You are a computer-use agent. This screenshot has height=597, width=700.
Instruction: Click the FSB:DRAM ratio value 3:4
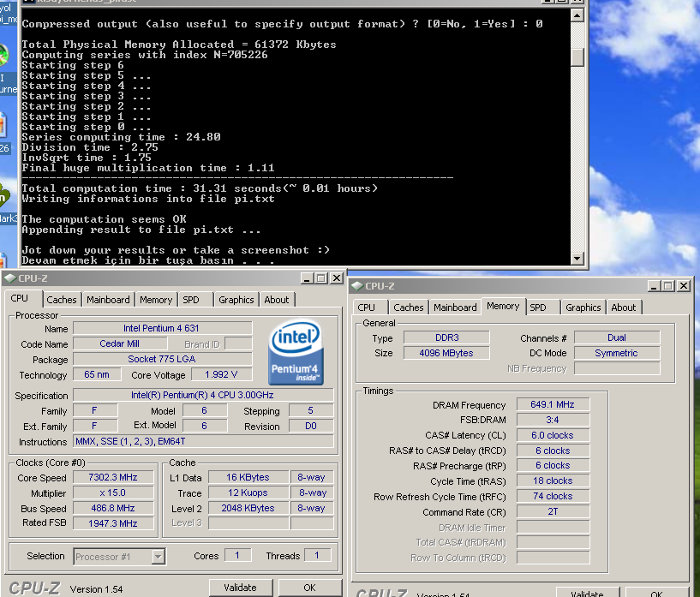553,420
